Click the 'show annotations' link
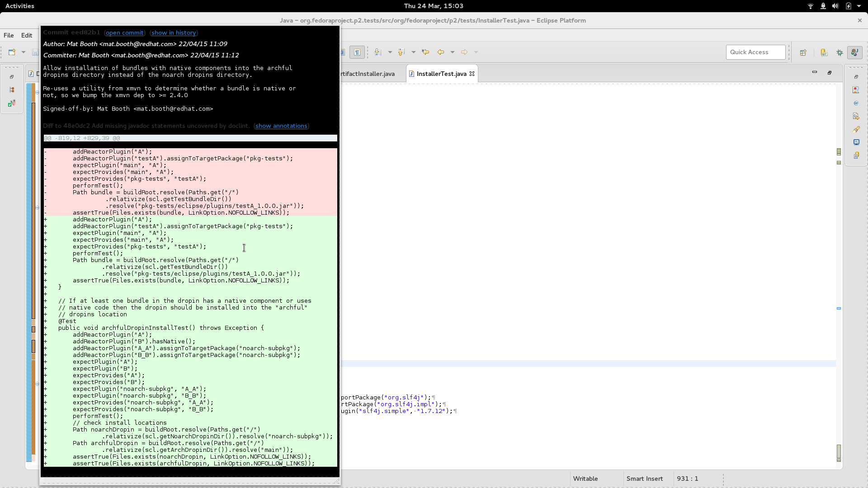The image size is (868, 488). point(281,126)
